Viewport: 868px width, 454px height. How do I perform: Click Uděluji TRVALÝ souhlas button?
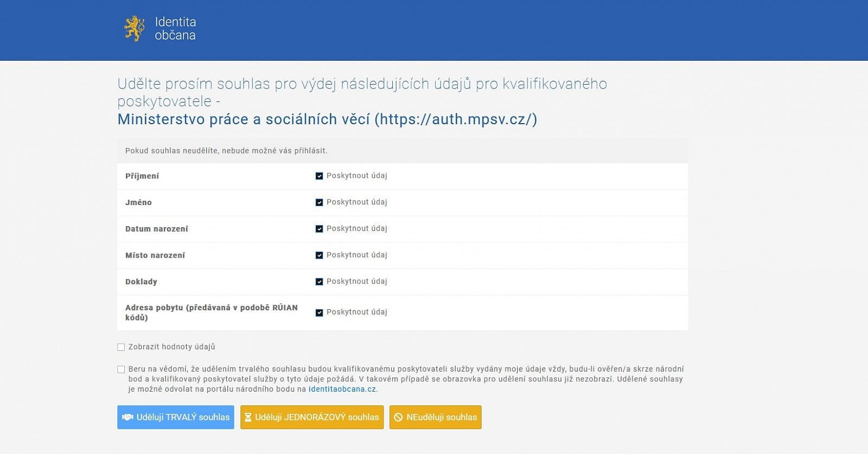coord(176,417)
